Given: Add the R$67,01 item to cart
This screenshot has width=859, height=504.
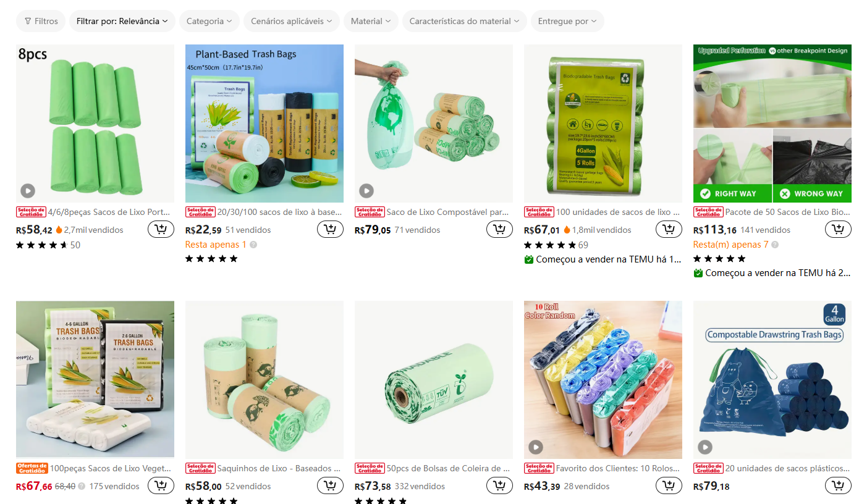Looking at the screenshot, I should (x=669, y=230).
